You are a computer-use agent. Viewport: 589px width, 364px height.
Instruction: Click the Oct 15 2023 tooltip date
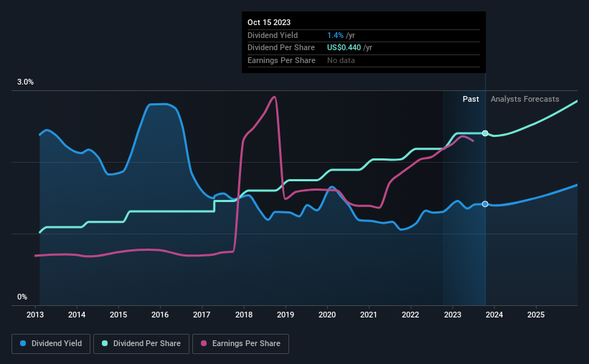269,22
